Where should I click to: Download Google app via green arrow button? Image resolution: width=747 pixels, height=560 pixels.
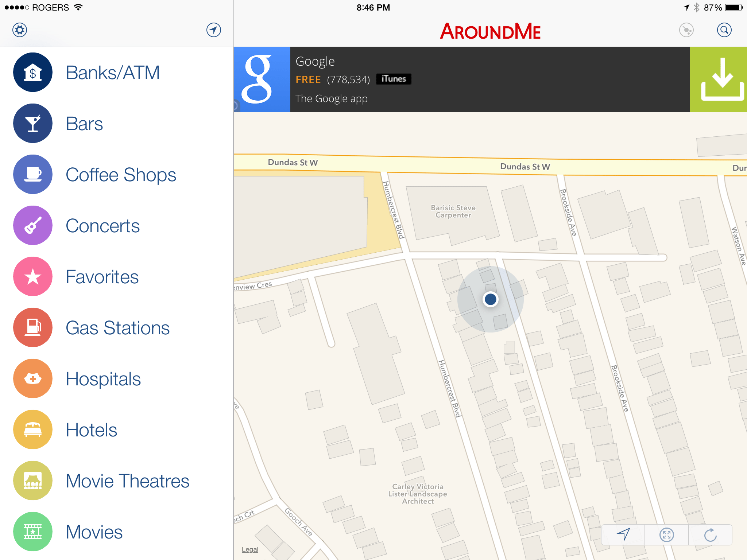point(719,79)
